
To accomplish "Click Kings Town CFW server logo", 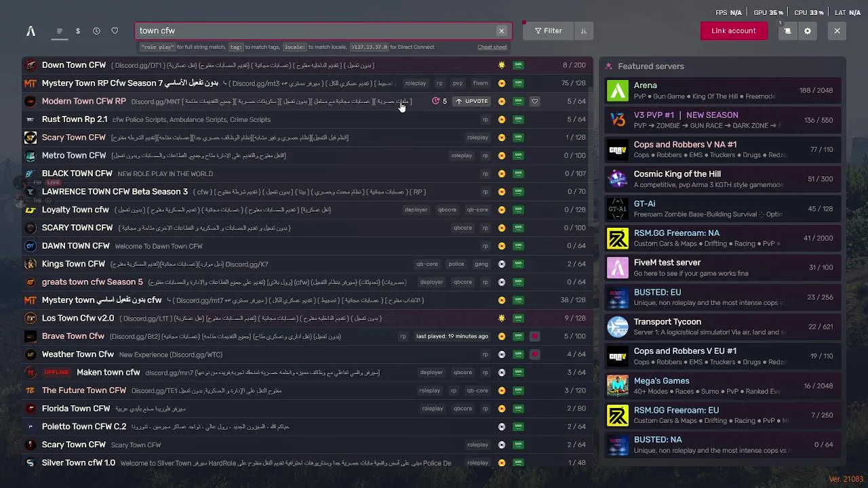I will [30, 264].
